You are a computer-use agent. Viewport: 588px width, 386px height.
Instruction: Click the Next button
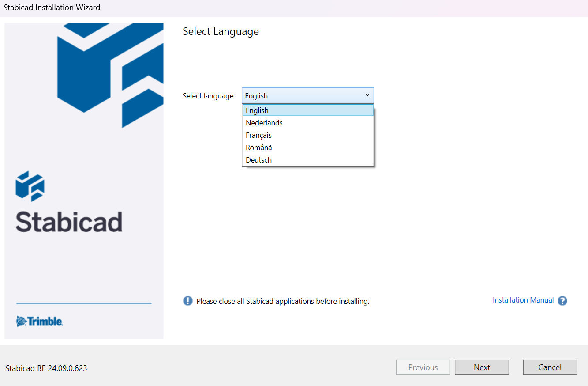tap(482, 367)
